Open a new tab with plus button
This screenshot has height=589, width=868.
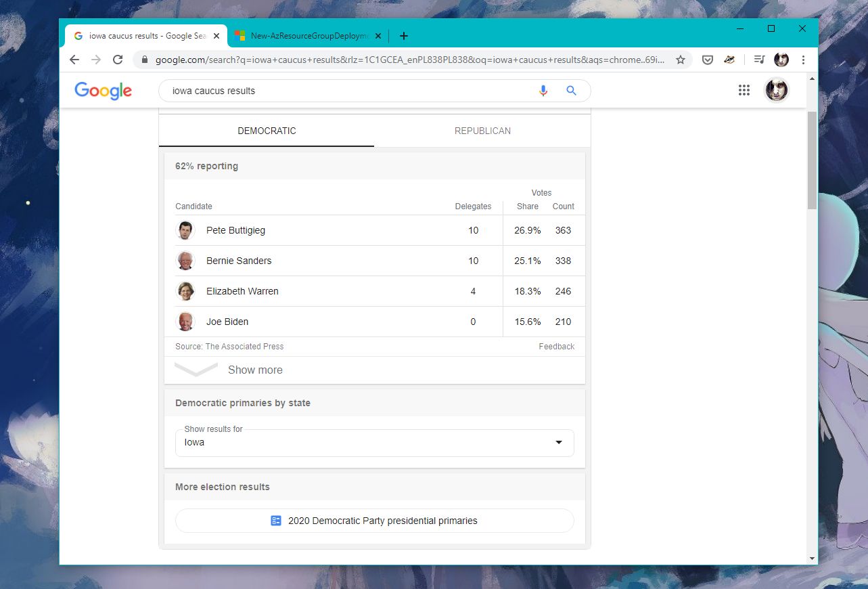(x=404, y=36)
